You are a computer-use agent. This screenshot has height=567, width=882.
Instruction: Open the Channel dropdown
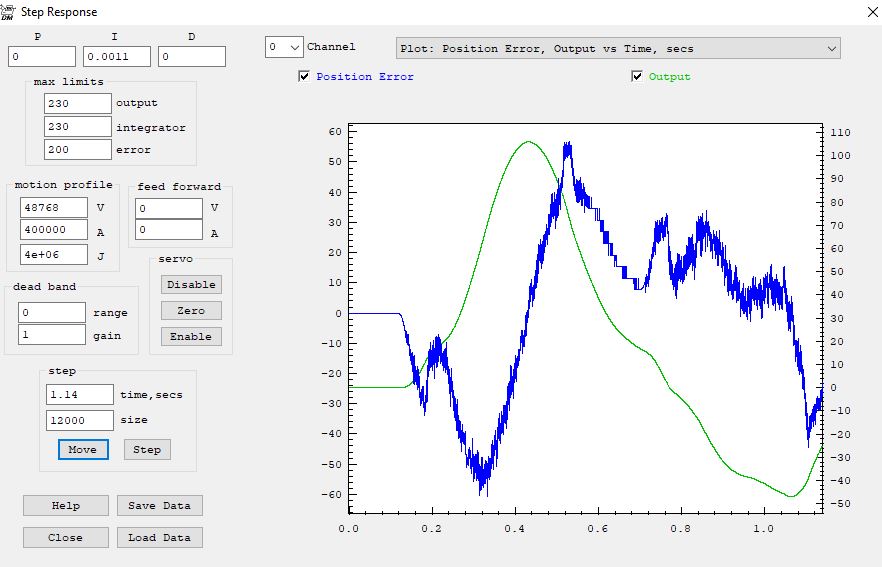click(284, 47)
